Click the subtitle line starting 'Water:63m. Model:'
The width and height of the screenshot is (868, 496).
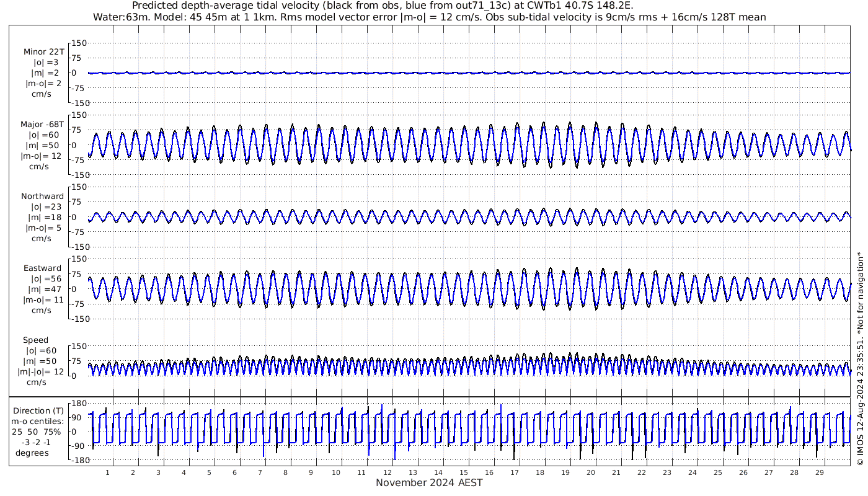click(429, 17)
